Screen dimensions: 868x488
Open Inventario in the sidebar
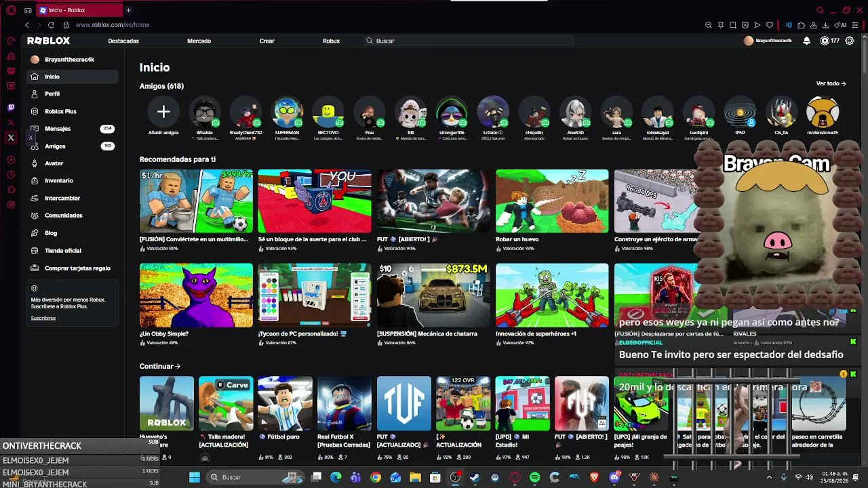pyautogui.click(x=73, y=180)
